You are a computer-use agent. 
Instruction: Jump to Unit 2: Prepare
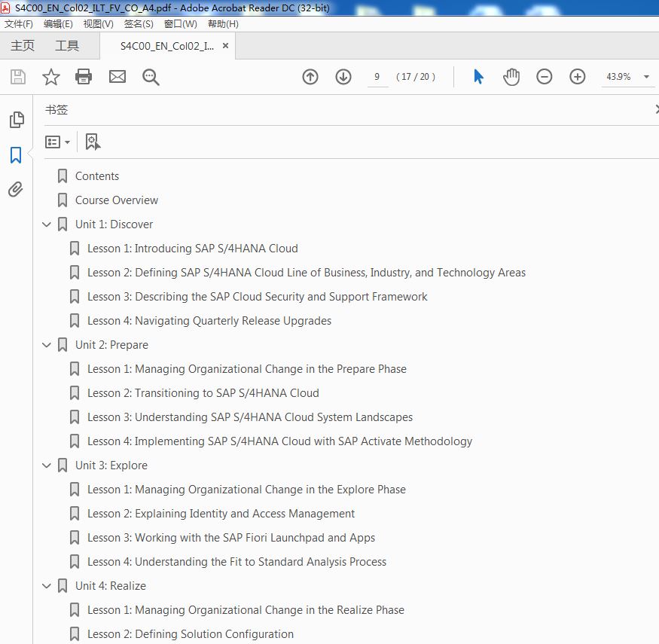coord(111,345)
